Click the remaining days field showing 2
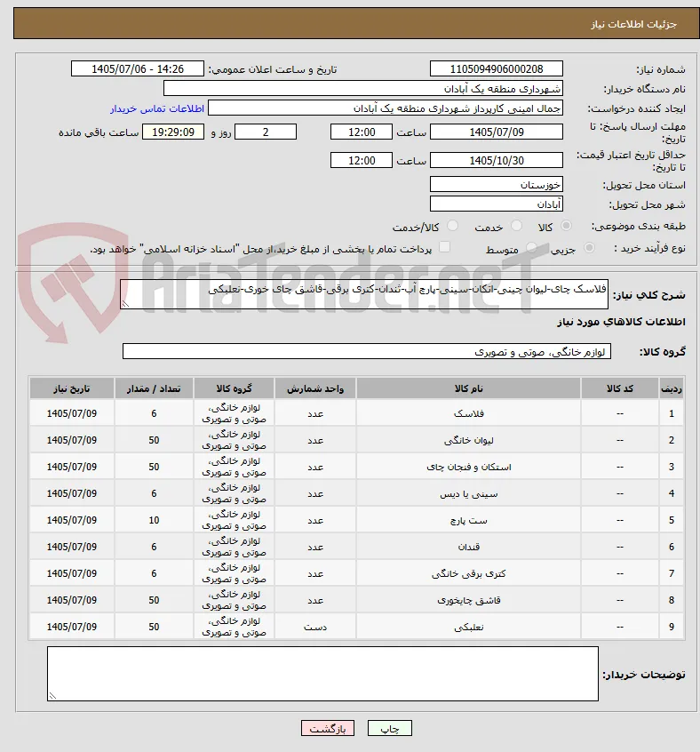Viewport: 700px width, 752px height. coord(266,132)
